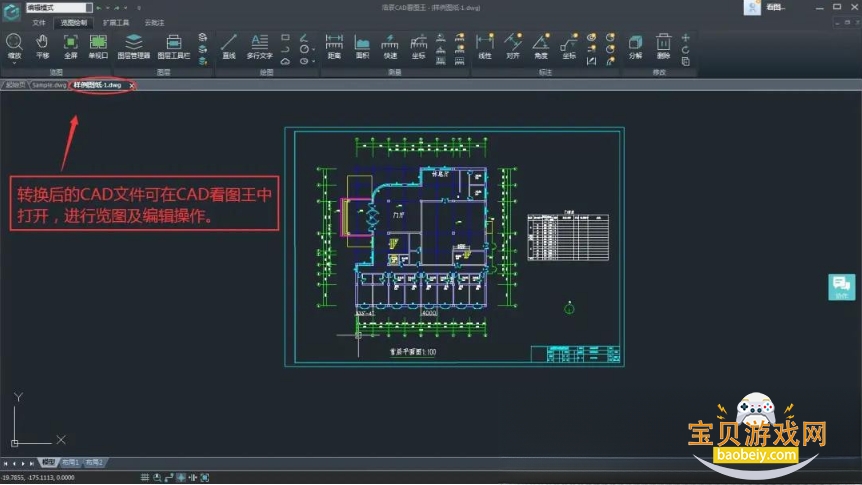862x485 pixels.
Task: Open the redo history dropdown arrow
Action: point(125,8)
